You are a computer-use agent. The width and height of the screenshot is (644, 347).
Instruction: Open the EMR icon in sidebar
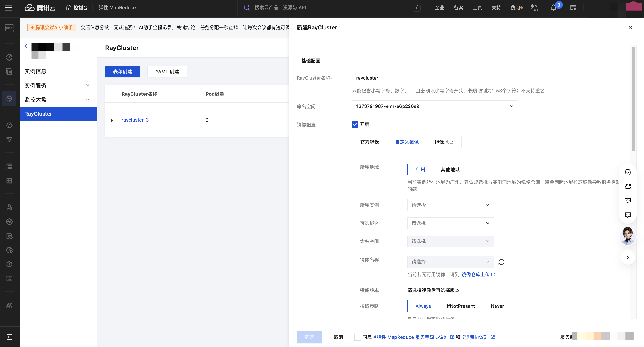[9, 28]
